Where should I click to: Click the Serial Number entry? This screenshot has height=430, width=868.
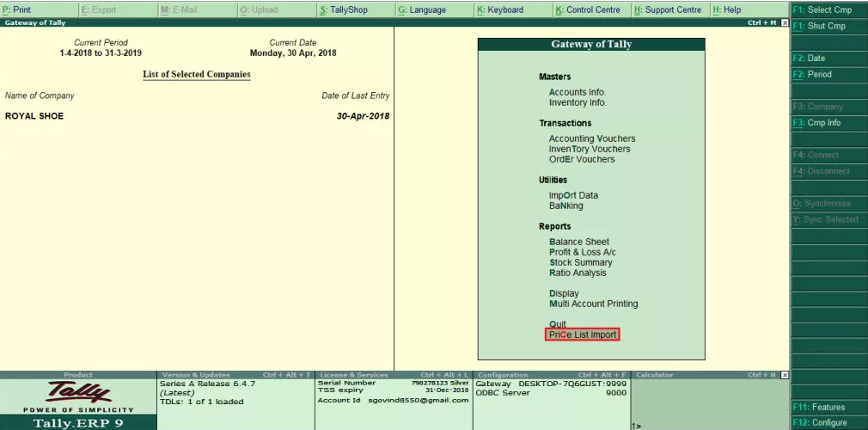(394, 383)
